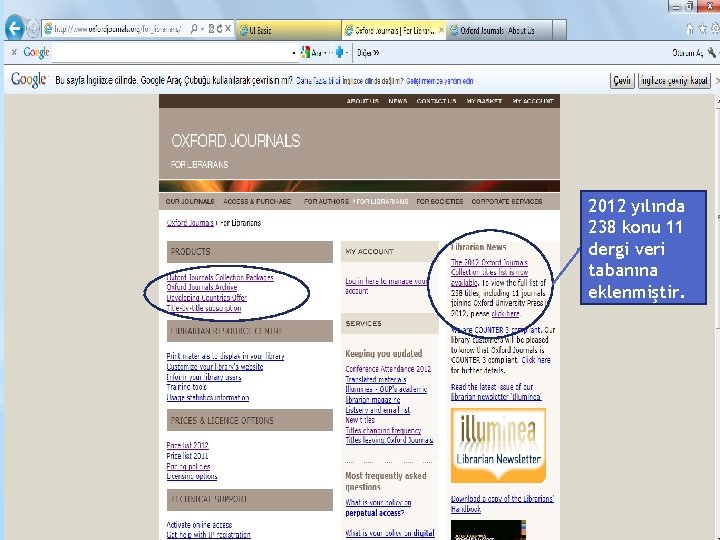Click the Favorites star icon
This screenshot has width=720, height=540.
click(703, 29)
